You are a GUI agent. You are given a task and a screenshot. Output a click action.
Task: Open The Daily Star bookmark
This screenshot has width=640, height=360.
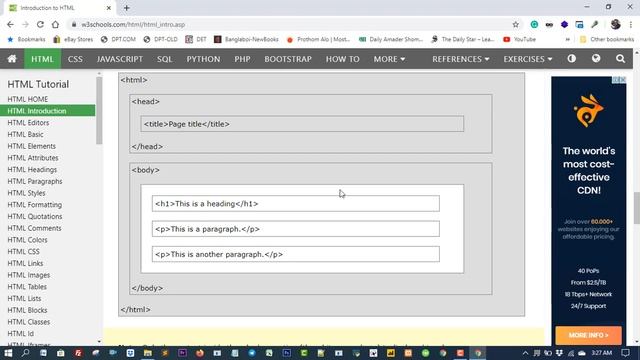pyautogui.click(x=462, y=39)
